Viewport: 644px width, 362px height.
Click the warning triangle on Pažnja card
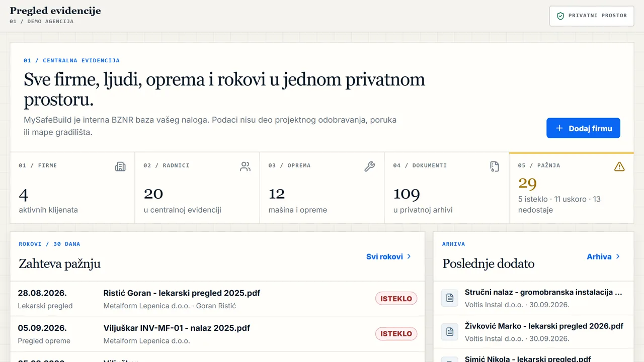coord(619,166)
